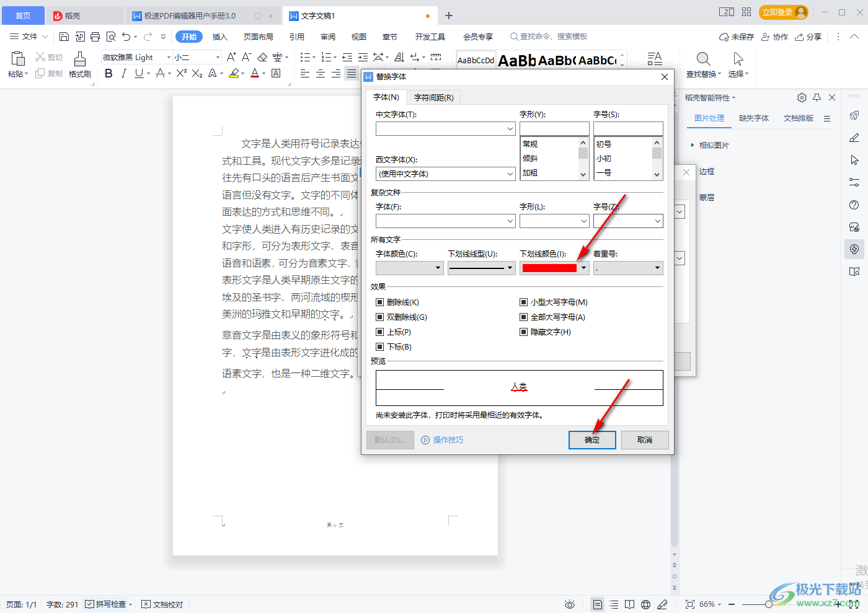
Task: Switch to Character Spacing (R) tab
Action: coord(434,97)
